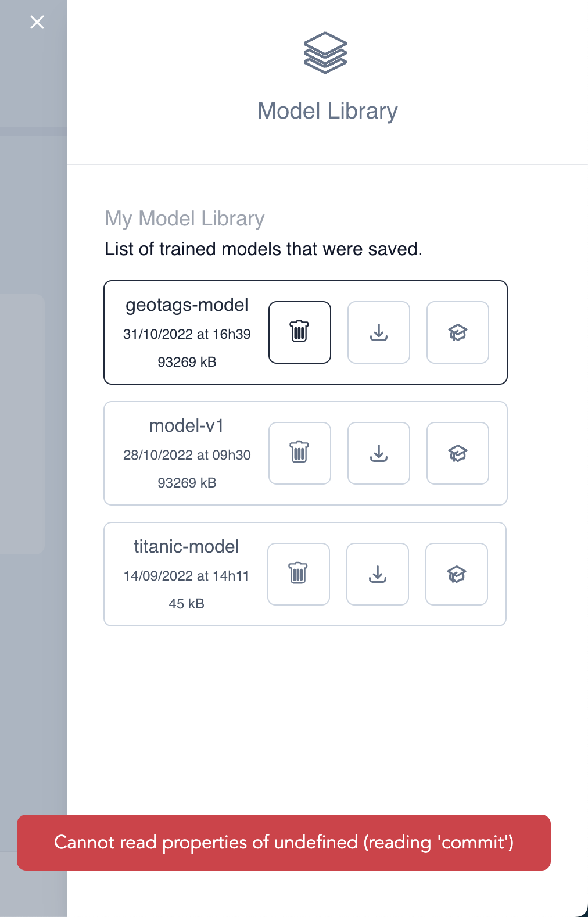Click the trash icon on model-v1

pyautogui.click(x=299, y=453)
